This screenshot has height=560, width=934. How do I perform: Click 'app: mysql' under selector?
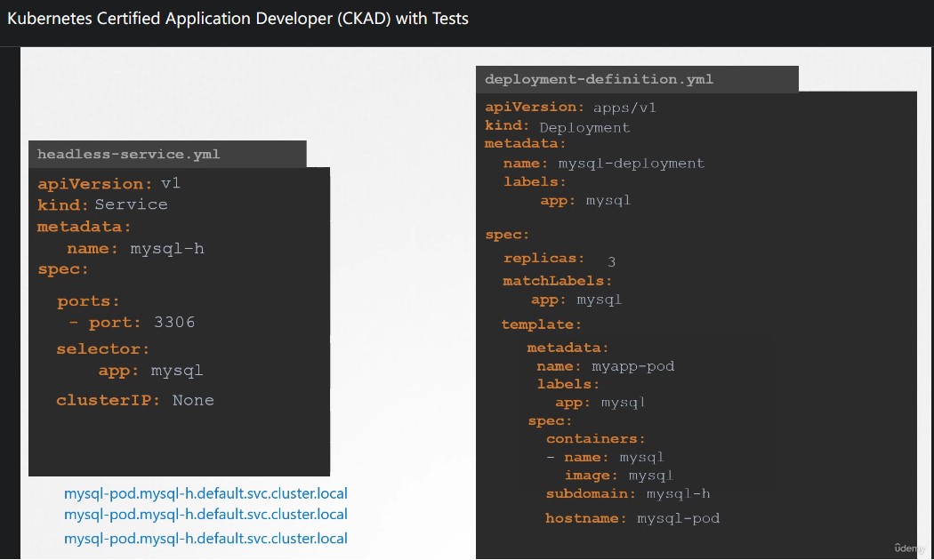150,371
